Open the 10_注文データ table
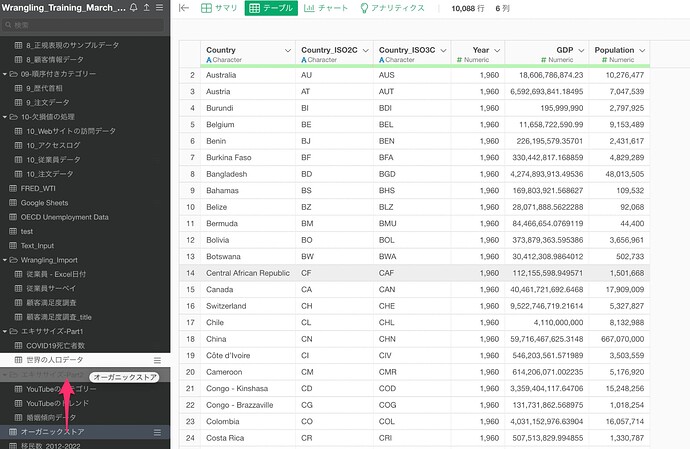 (49, 174)
